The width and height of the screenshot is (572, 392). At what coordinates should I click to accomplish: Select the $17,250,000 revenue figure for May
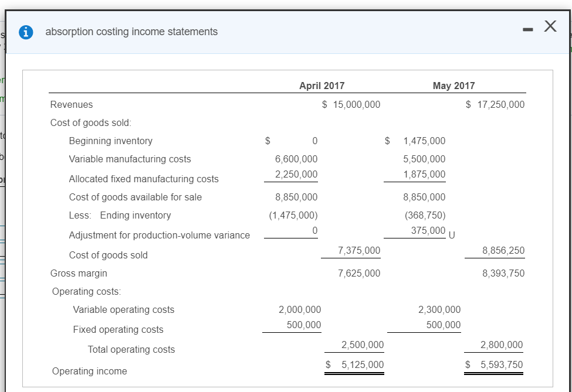point(496,104)
